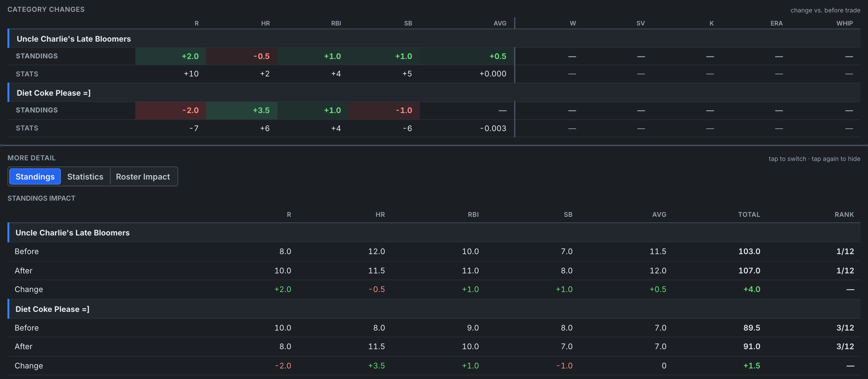
Task: Click Diet Coke's +6 HR stats value
Action: pos(264,128)
